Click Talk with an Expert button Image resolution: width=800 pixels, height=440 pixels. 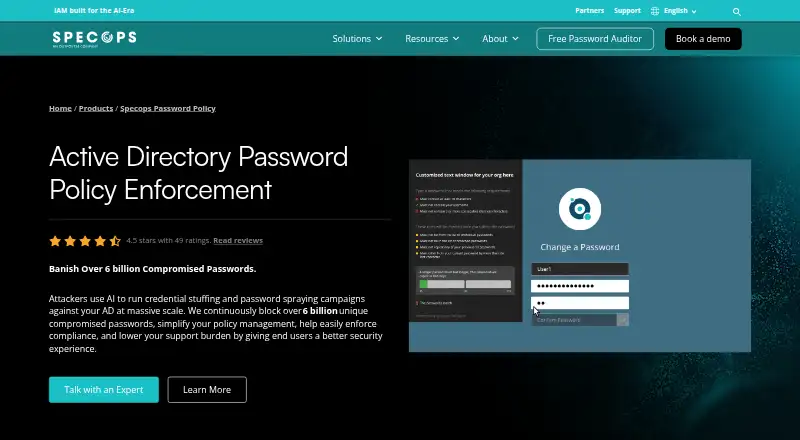click(104, 389)
